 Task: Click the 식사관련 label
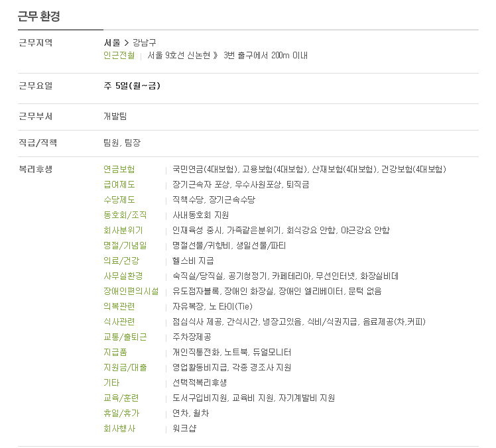click(119, 322)
